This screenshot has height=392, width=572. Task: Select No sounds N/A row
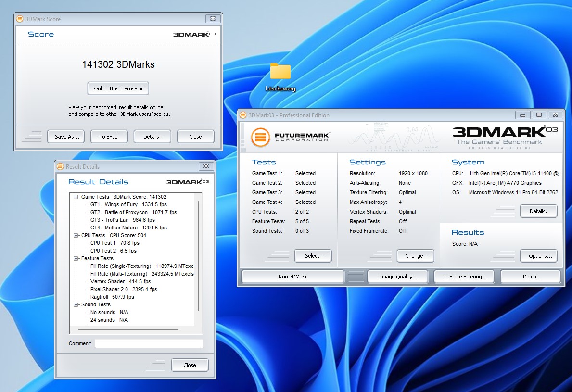pos(109,313)
